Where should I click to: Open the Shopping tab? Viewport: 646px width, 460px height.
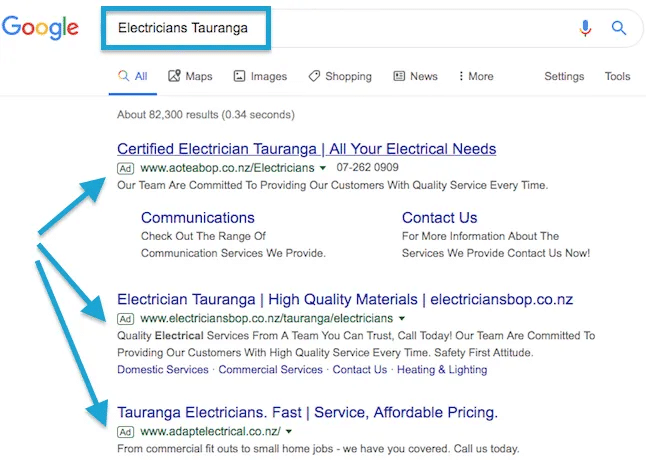[340, 76]
